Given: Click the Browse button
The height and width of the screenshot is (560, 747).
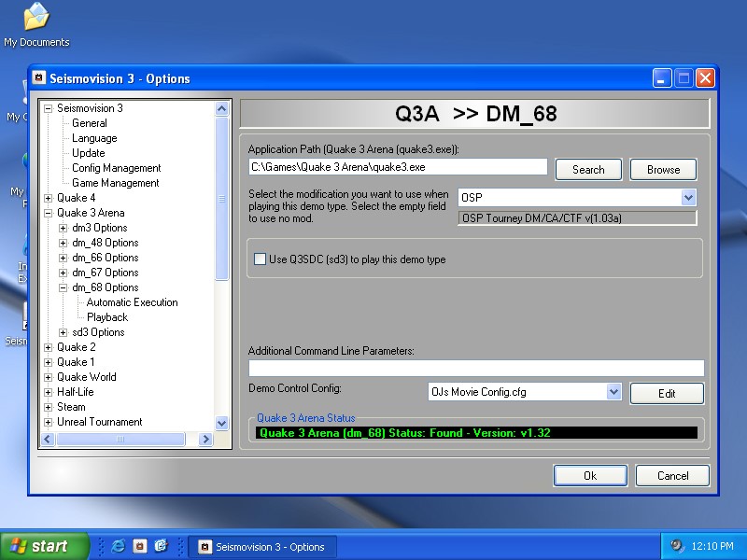Looking at the screenshot, I should [663, 169].
